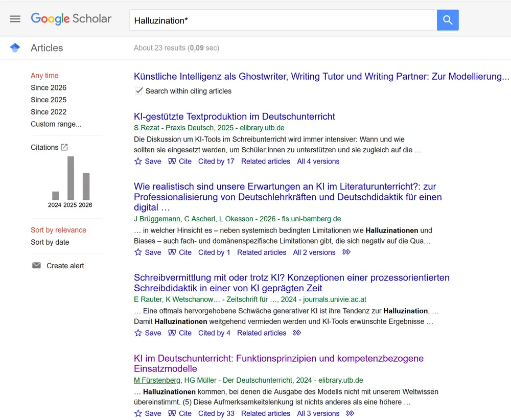The width and height of the screenshot is (511, 420).
Task: Open KI-gestützte Textproduktion im Deutschunterricht article
Action: 235,116
